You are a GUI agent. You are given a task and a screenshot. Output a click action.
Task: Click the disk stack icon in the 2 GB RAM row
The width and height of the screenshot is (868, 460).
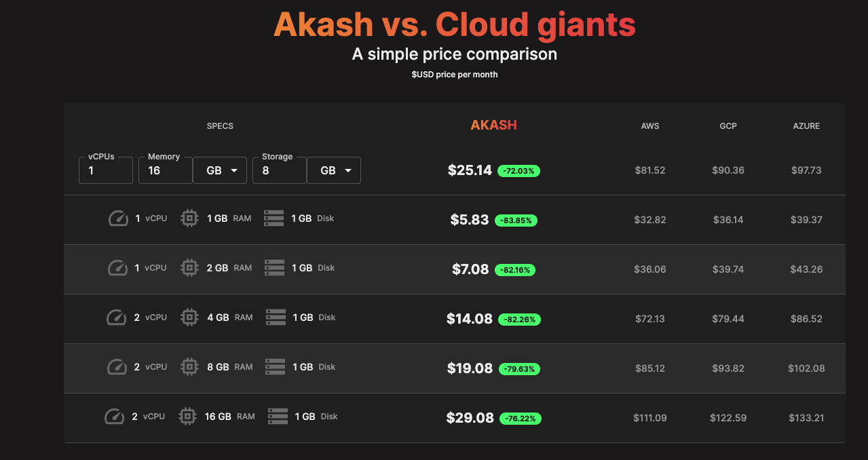[274, 268]
